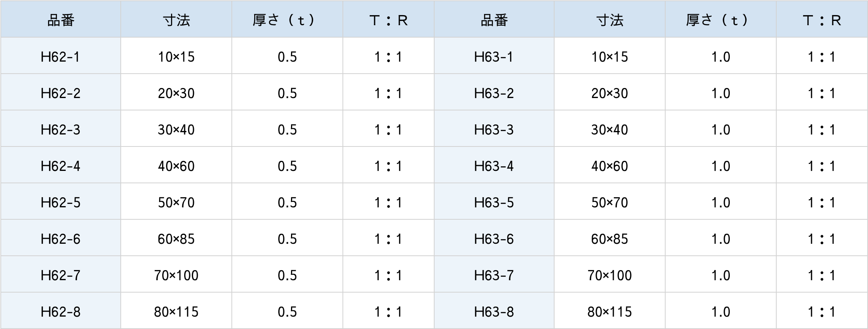Screen dimensions: 868x329
Task: Click the 60×85 size cell for H63-6
Action: click(609, 239)
